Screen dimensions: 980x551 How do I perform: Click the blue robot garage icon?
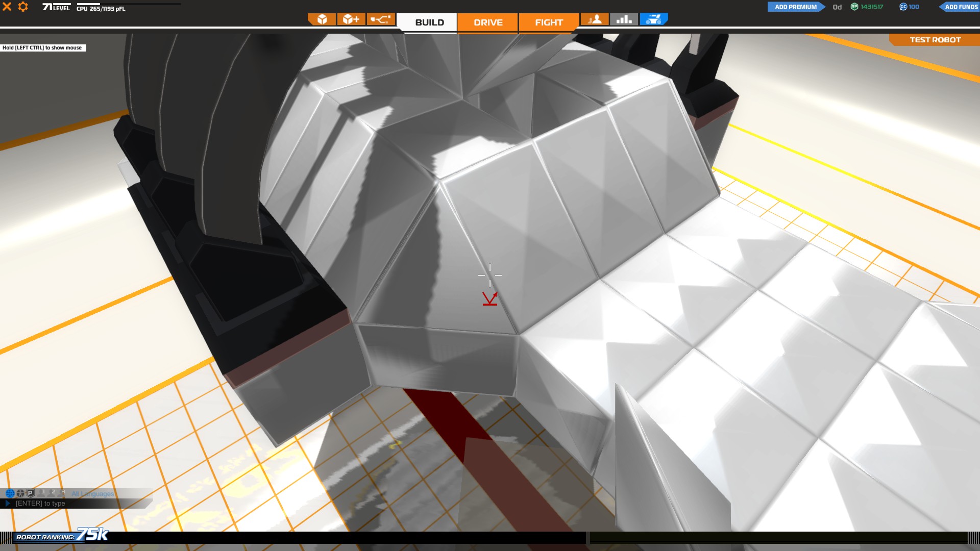653,19
